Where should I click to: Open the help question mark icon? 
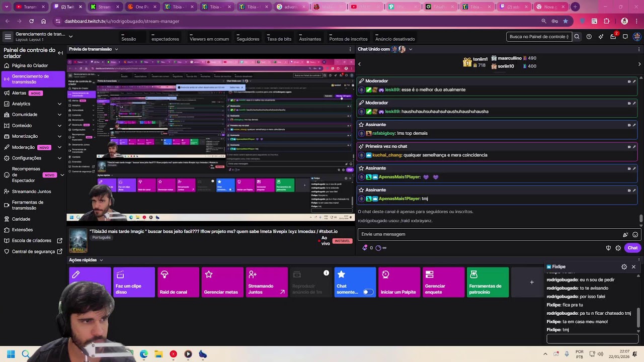pyautogui.click(x=589, y=37)
